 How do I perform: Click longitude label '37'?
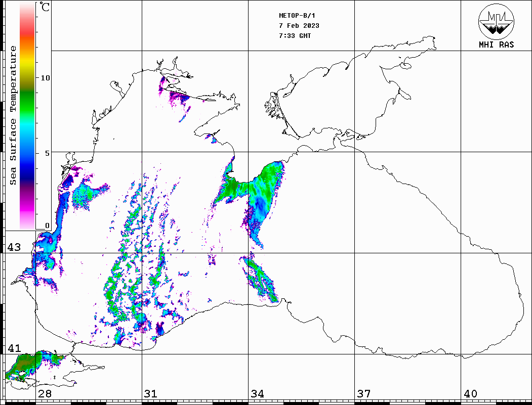[364, 393]
